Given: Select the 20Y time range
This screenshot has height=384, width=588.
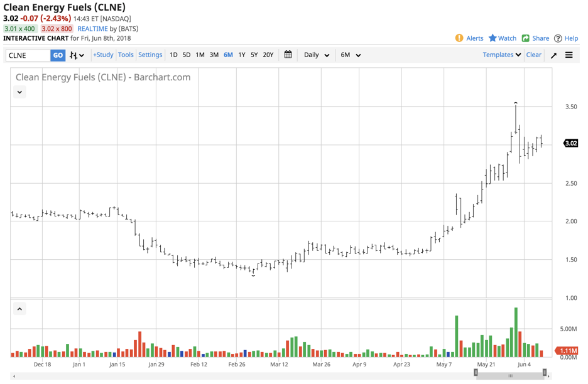Looking at the screenshot, I should 268,55.
